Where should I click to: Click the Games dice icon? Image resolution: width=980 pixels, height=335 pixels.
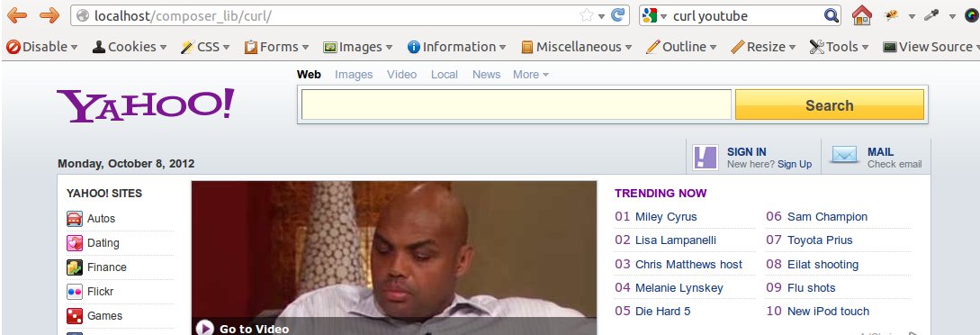point(75,316)
